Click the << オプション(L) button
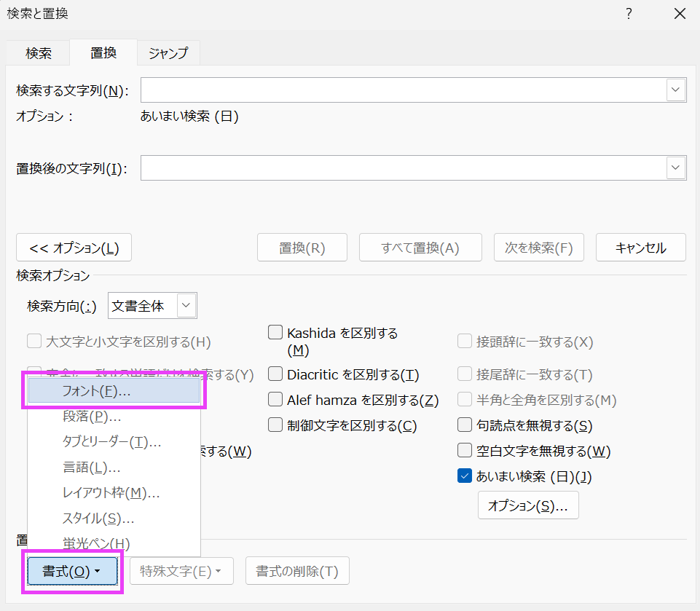The height and width of the screenshot is (611, 700). click(x=74, y=248)
